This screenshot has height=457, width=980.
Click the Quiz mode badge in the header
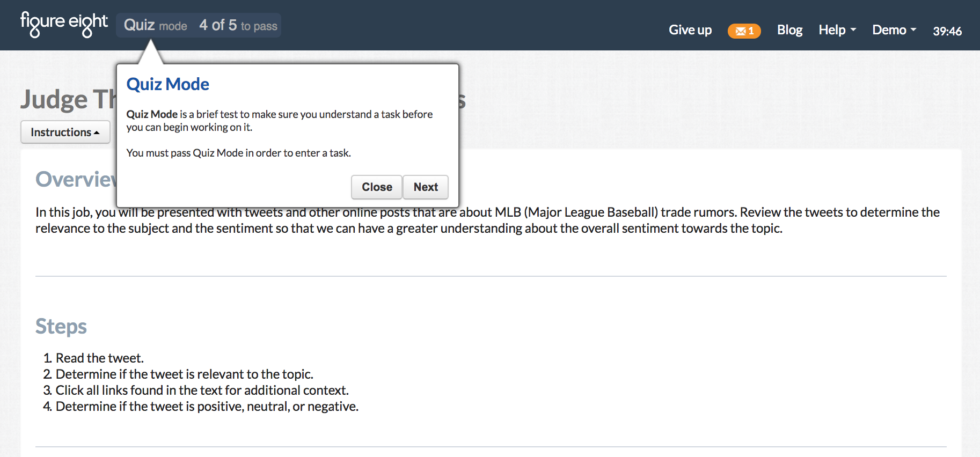[x=155, y=25]
